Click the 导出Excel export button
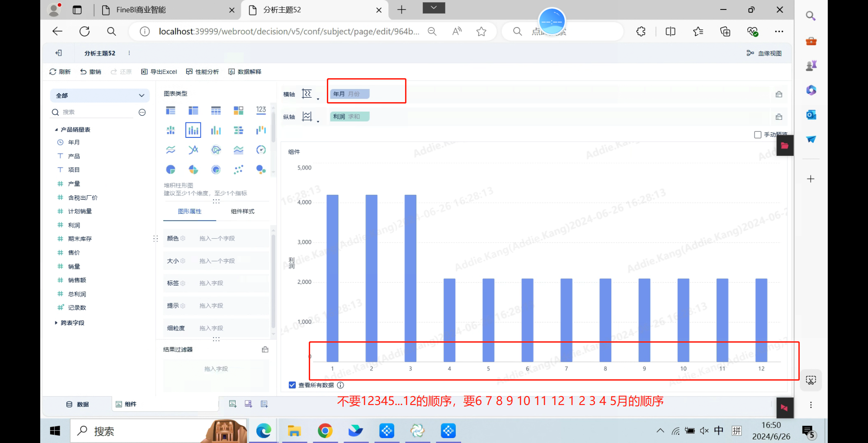The image size is (868, 443). 159,72
